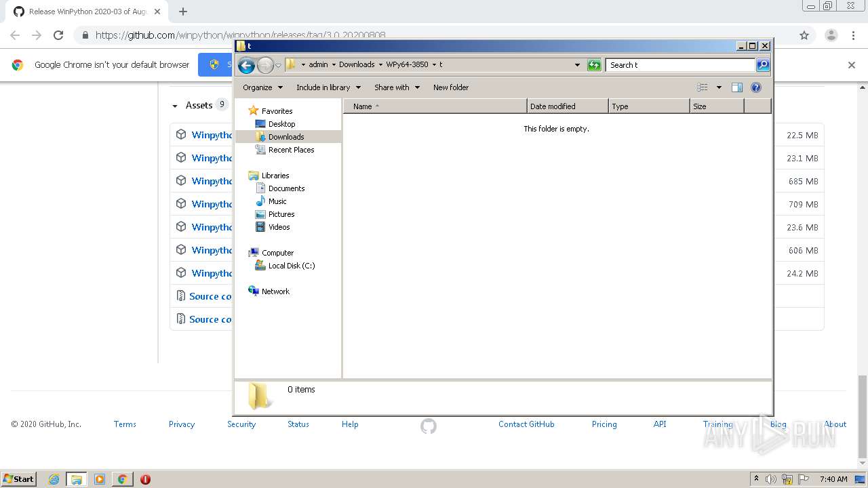Screen dimensions: 868x488
Task: Focus the 'Search t' input box
Action: [680, 65]
